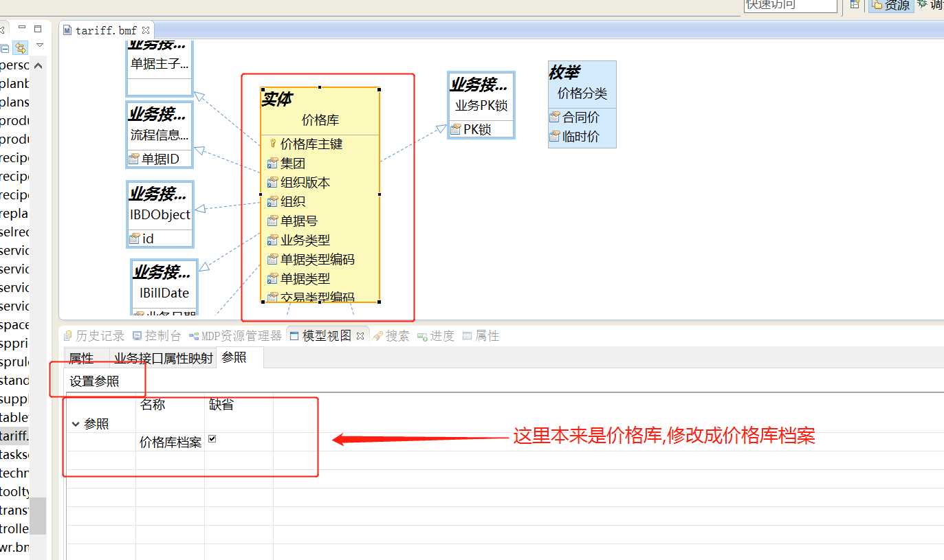Select the selrec item in explorer list
The height and width of the screenshot is (560, 944).
point(14,232)
